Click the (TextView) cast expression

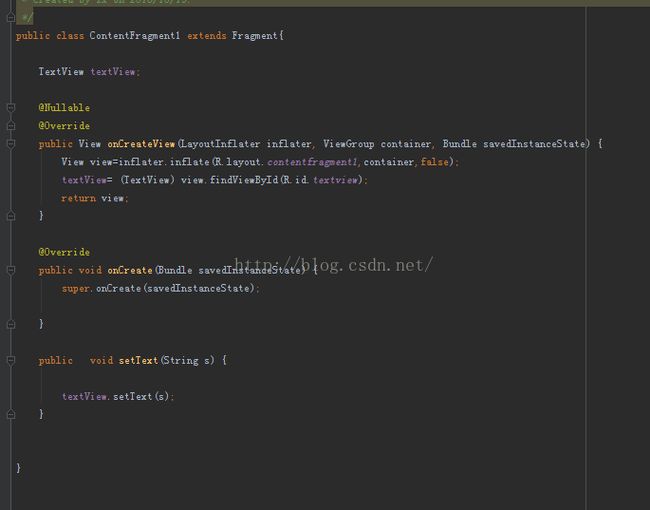(x=148, y=180)
